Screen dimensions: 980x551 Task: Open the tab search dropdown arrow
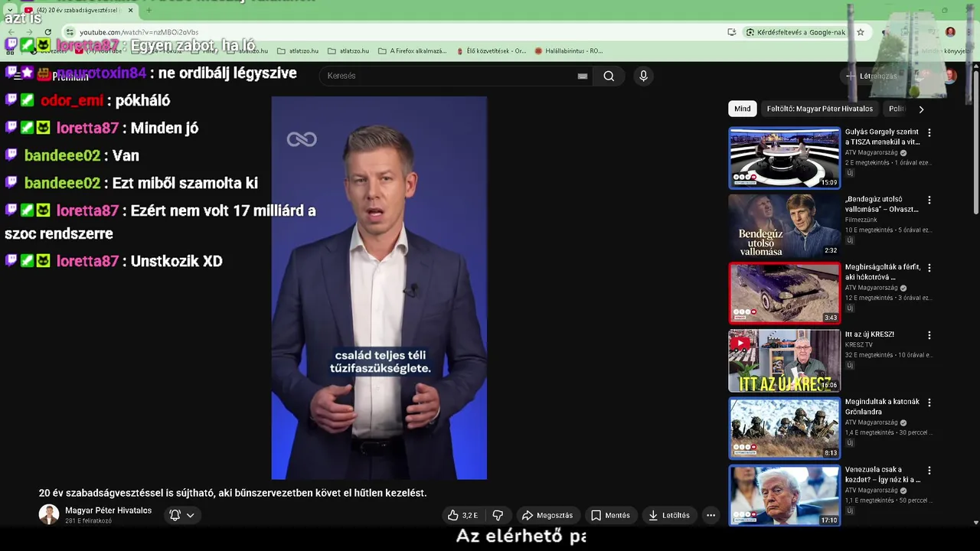click(9, 10)
